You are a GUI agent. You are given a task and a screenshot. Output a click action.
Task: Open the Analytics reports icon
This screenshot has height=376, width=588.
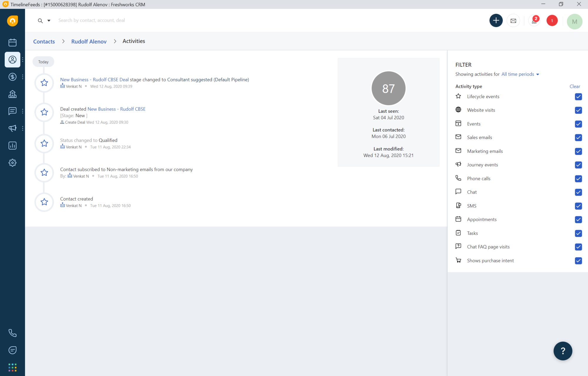coord(12,145)
